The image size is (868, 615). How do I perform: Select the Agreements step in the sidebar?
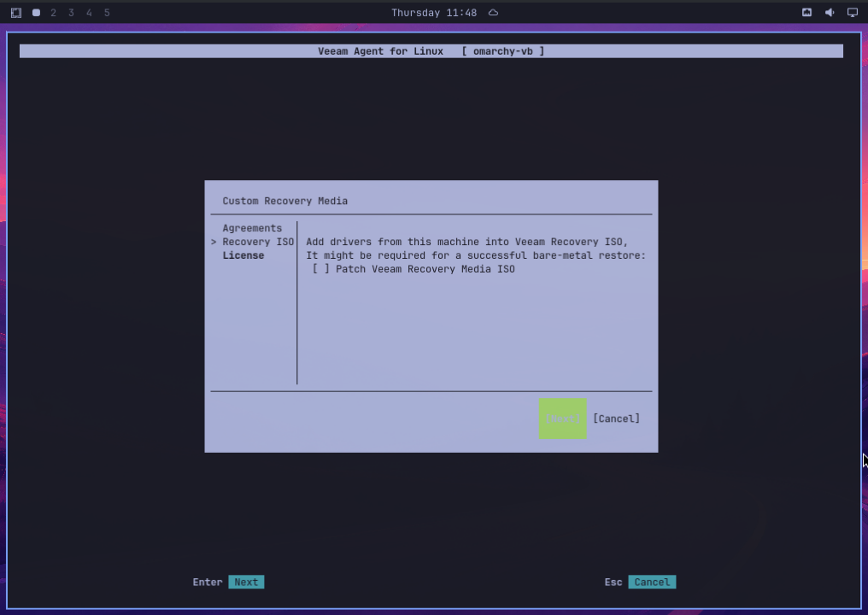click(252, 228)
